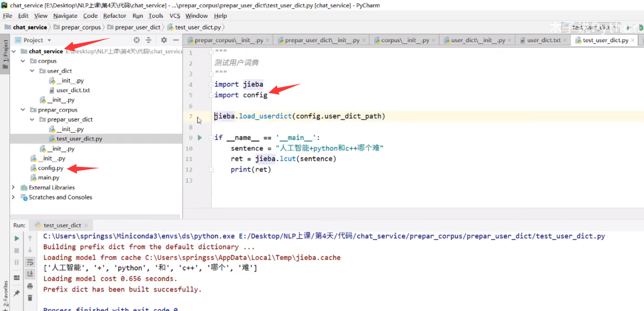Click collapse all icon in Project panel
Viewport: 644px width, 311px height.
pyautogui.click(x=148, y=40)
